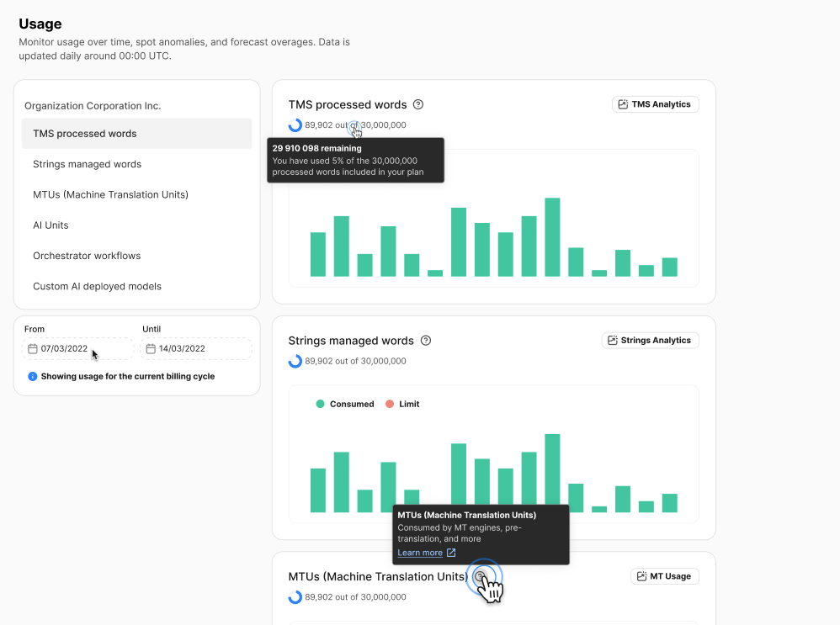The image size is (840, 625).
Task: Open the TMS Analytics page
Action: [x=655, y=104]
